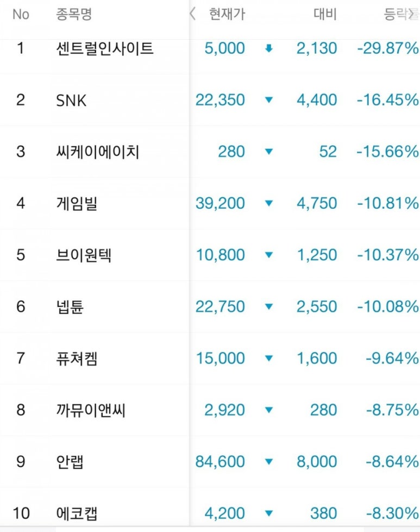Sort by the 현재가 column header
The image size is (420, 532).
(227, 14)
